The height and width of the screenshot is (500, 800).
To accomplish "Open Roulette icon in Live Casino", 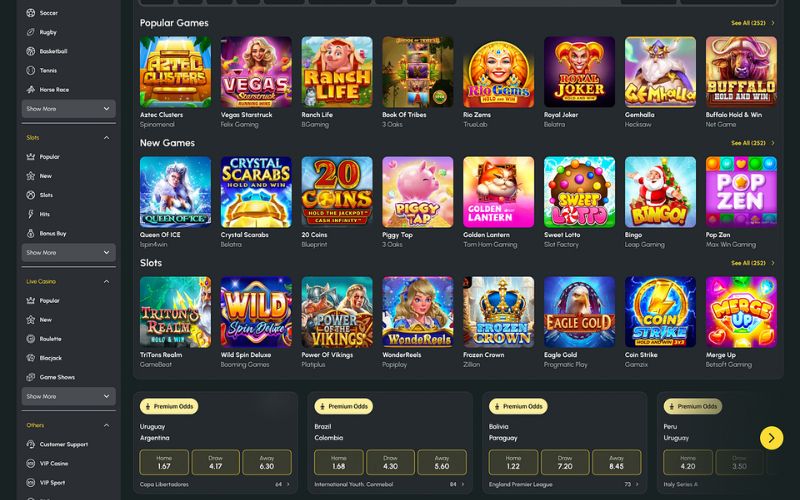I will 31,339.
